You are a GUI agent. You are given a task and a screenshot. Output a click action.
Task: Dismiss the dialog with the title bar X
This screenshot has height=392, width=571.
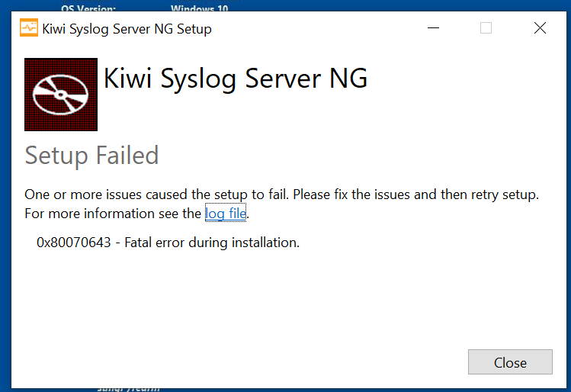(x=540, y=28)
